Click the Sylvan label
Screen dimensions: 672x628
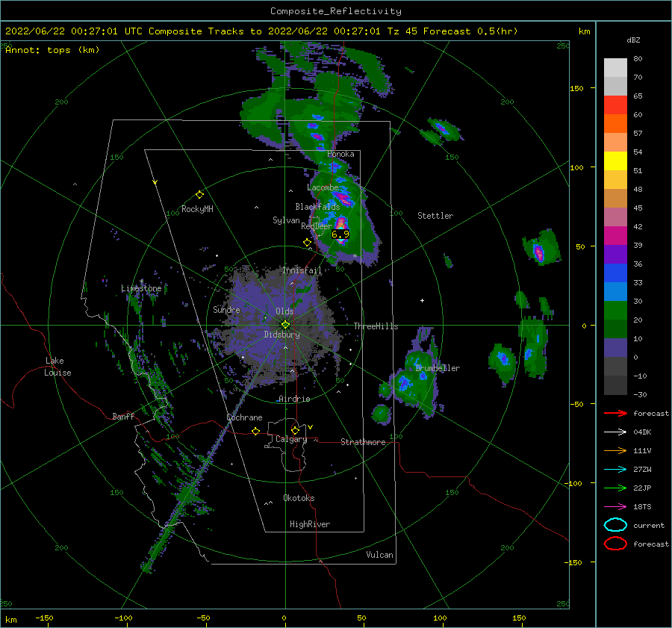[x=286, y=221]
